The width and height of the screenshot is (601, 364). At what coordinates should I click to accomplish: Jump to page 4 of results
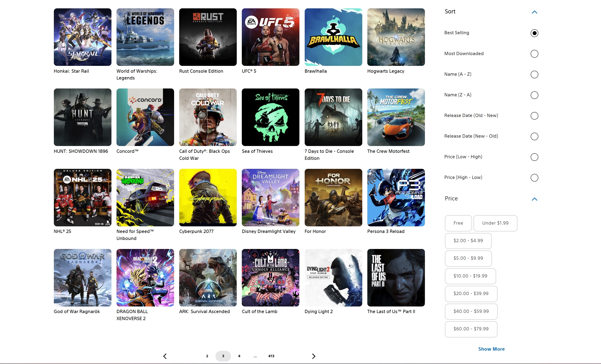[x=239, y=356]
